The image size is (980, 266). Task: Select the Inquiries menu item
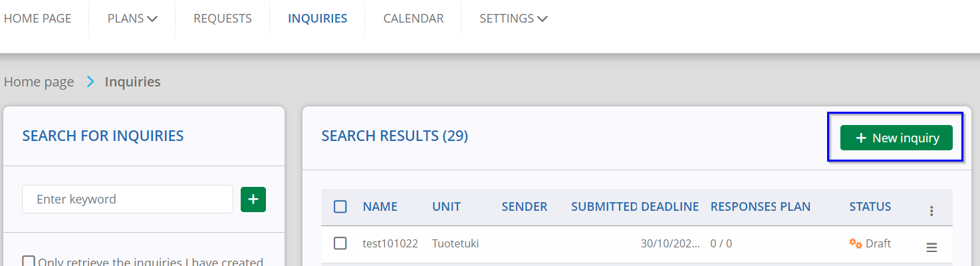click(318, 19)
